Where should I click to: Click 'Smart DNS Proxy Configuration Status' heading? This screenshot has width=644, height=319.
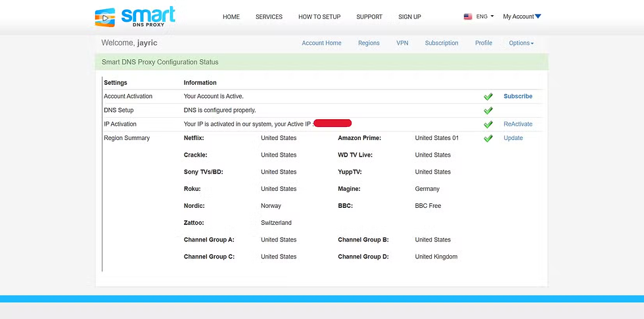pos(160,62)
